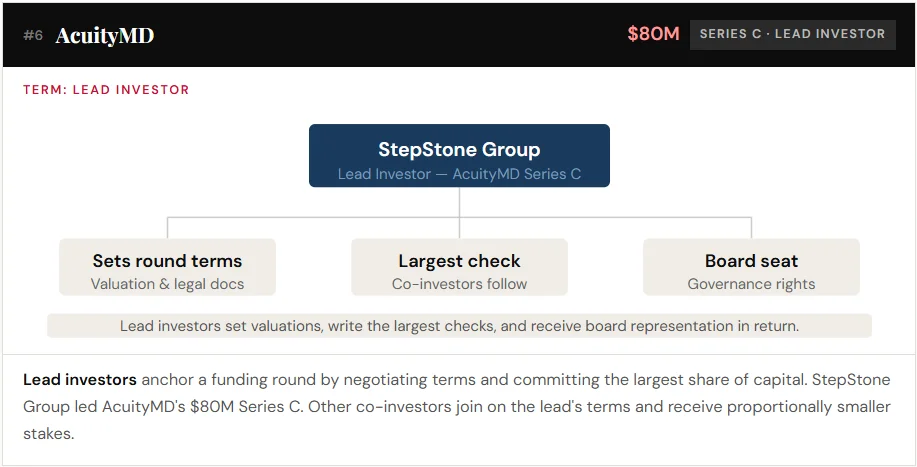Click the "Valuation & legal docs" caption
Viewport: 917px width, 467px height.
pos(167,284)
